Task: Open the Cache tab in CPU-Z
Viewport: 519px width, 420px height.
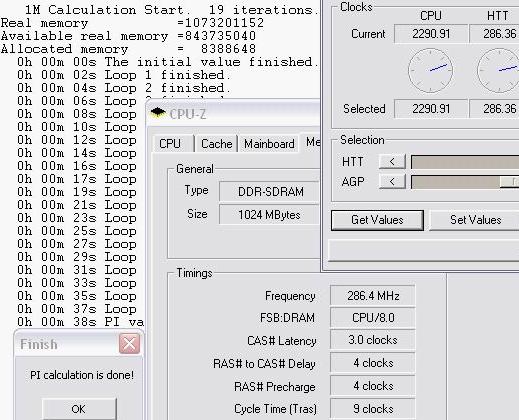Action: [216, 144]
